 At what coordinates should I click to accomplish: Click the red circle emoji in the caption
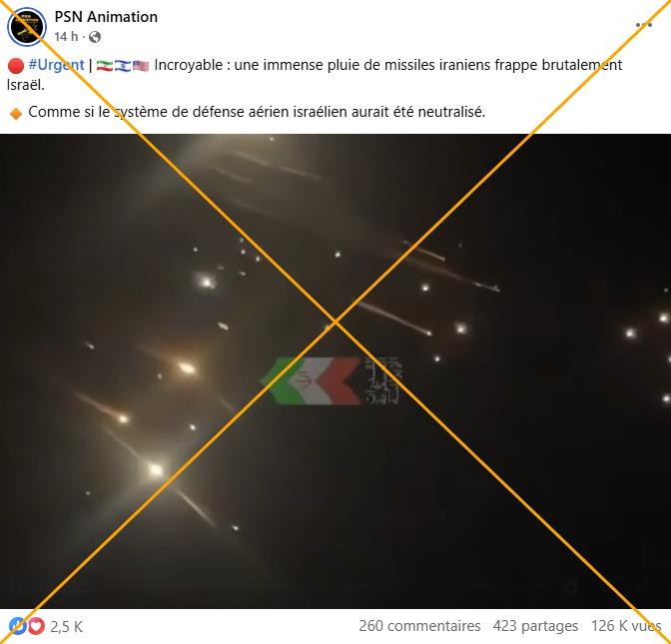click(16, 66)
